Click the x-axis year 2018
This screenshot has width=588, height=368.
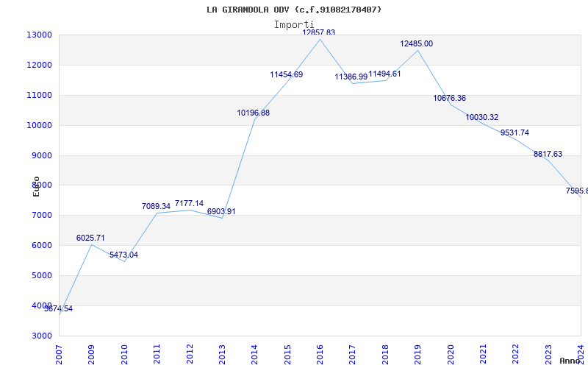(385, 354)
